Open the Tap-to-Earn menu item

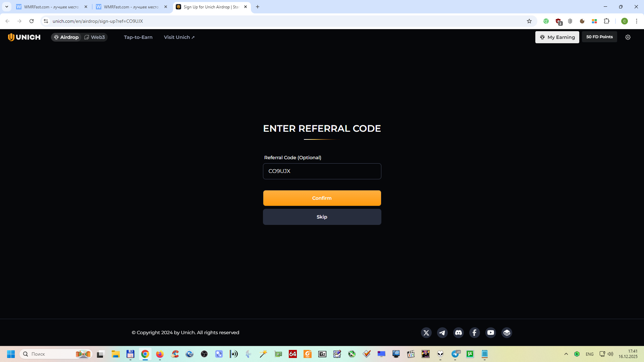point(138,37)
